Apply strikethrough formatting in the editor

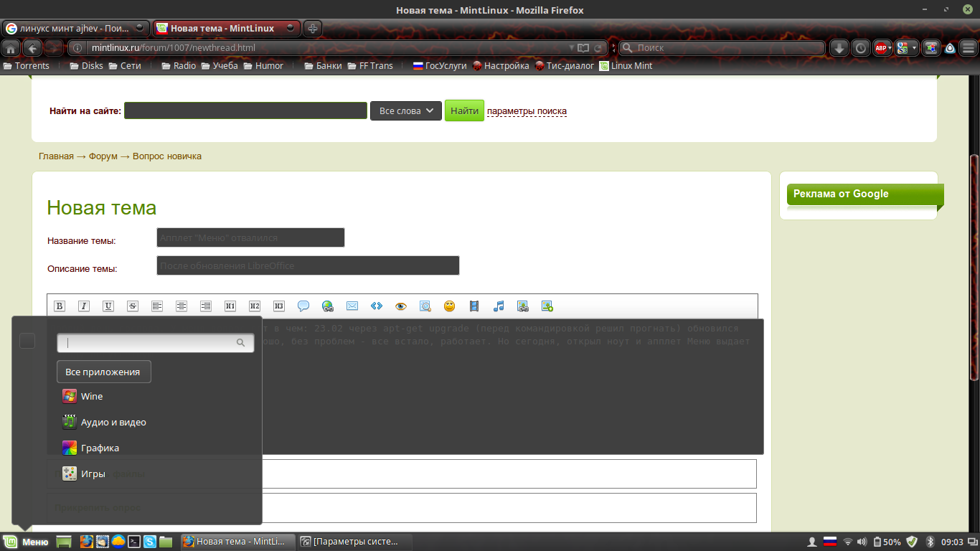click(x=133, y=306)
